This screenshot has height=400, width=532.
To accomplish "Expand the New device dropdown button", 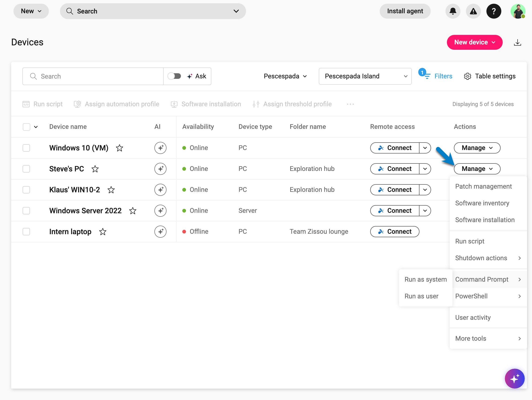I will pyautogui.click(x=474, y=42).
